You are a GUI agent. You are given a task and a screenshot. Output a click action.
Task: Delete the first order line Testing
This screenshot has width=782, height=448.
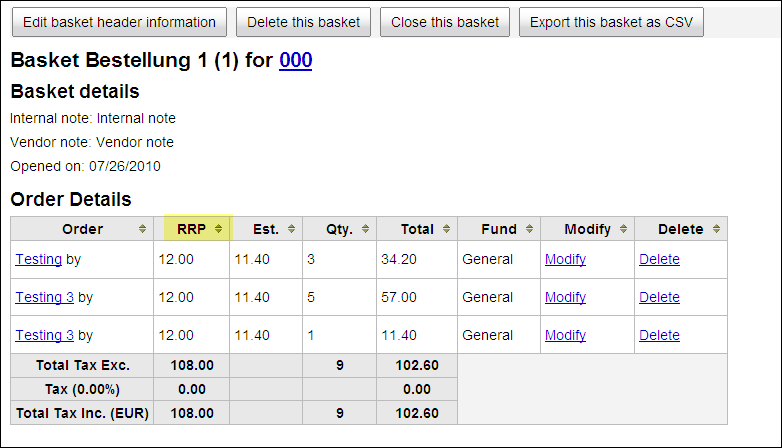coord(659,259)
